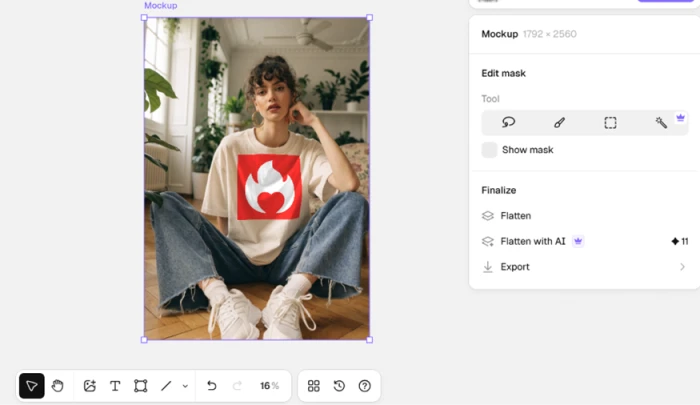The width and height of the screenshot is (700, 405).
Task: Click the mockup image on the canvas
Action: click(x=257, y=179)
